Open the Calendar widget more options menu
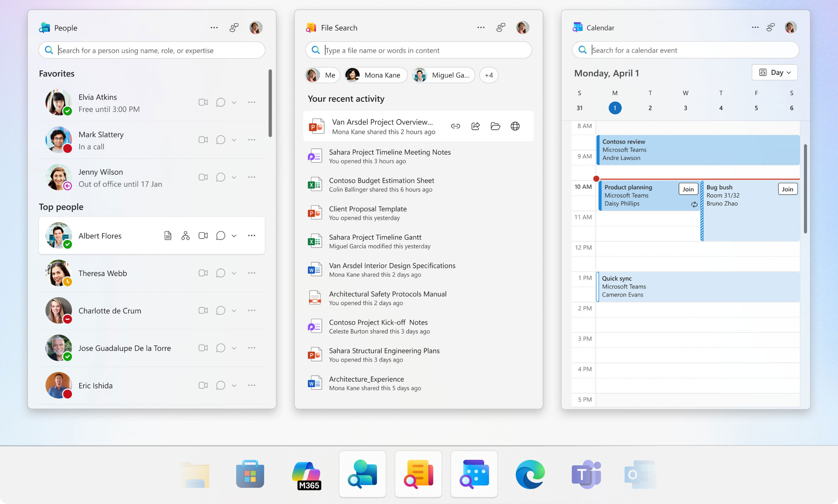Image resolution: width=838 pixels, height=504 pixels. (x=755, y=27)
